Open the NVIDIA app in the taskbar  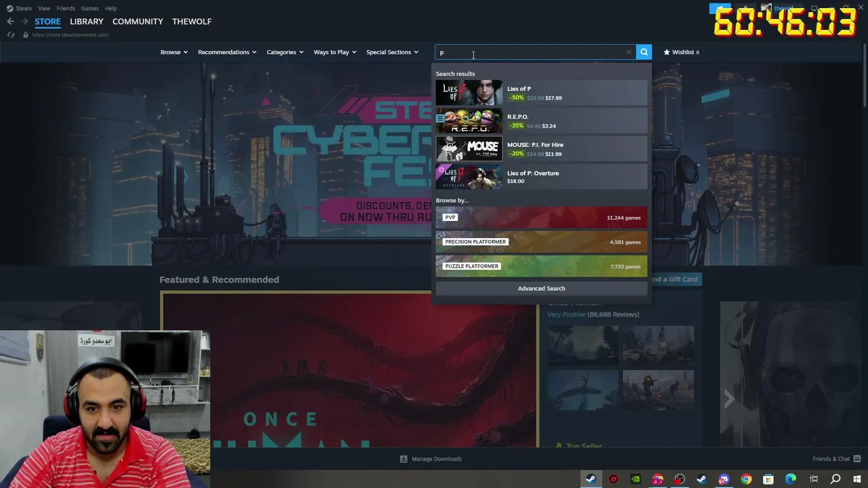click(x=635, y=479)
